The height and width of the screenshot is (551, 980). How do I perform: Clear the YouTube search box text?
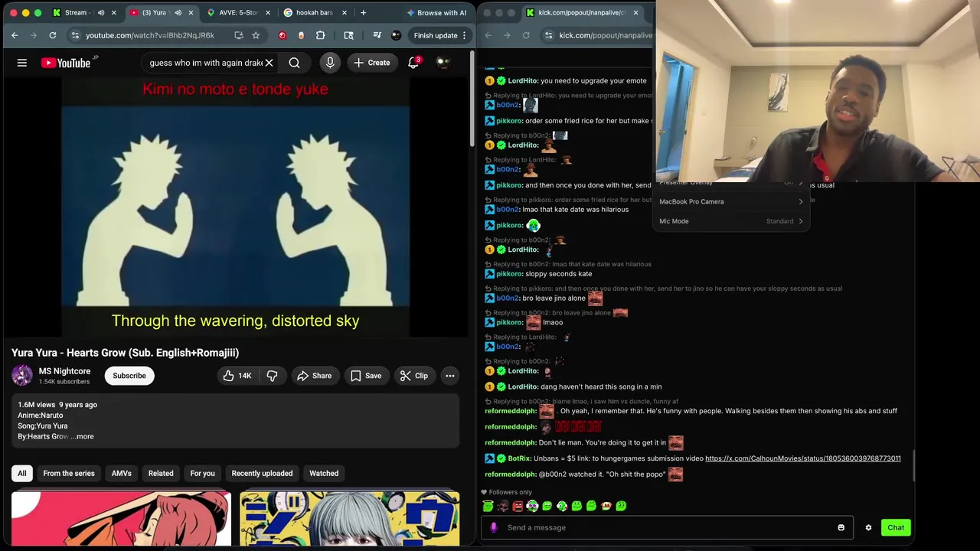pyautogui.click(x=269, y=63)
